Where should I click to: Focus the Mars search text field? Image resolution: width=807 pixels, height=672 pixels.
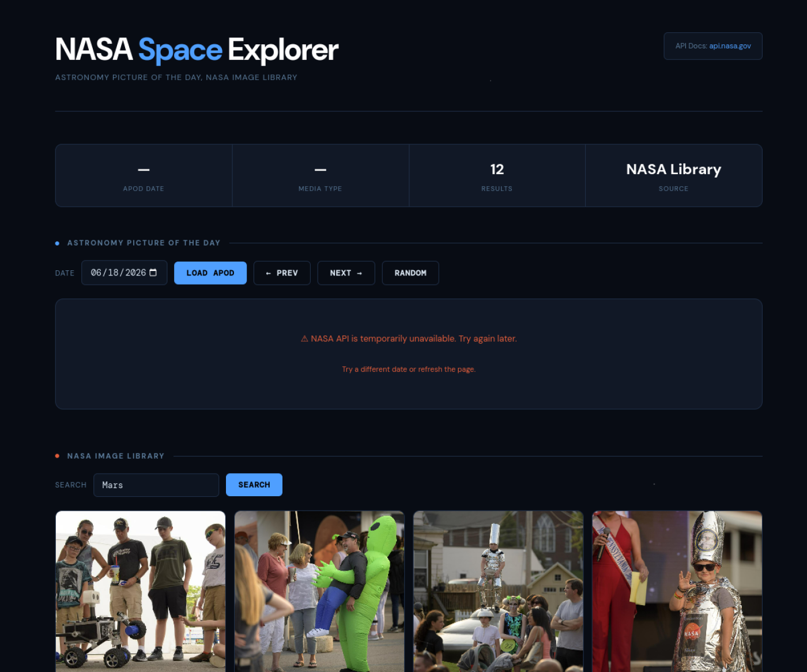156,485
